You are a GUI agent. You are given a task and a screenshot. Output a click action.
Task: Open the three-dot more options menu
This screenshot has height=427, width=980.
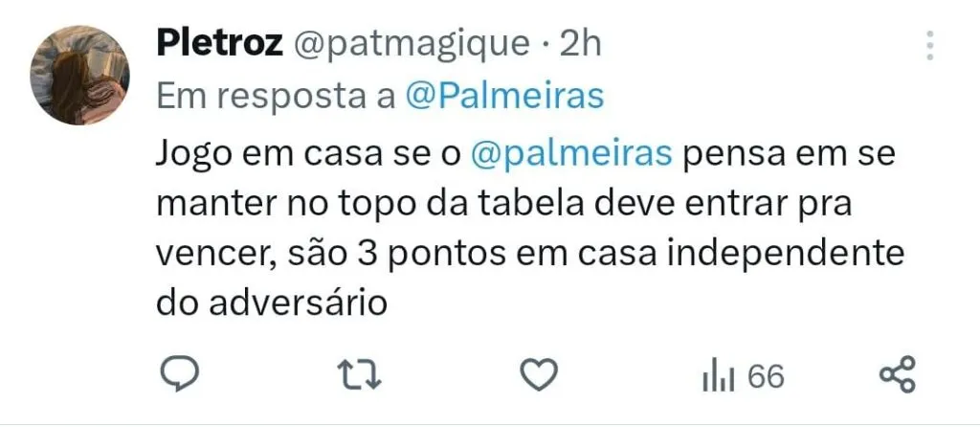pyautogui.click(x=929, y=46)
